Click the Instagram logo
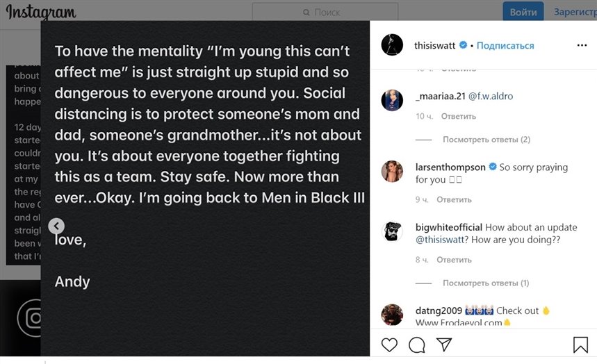Viewport: 597px width, 364px height. (x=41, y=13)
